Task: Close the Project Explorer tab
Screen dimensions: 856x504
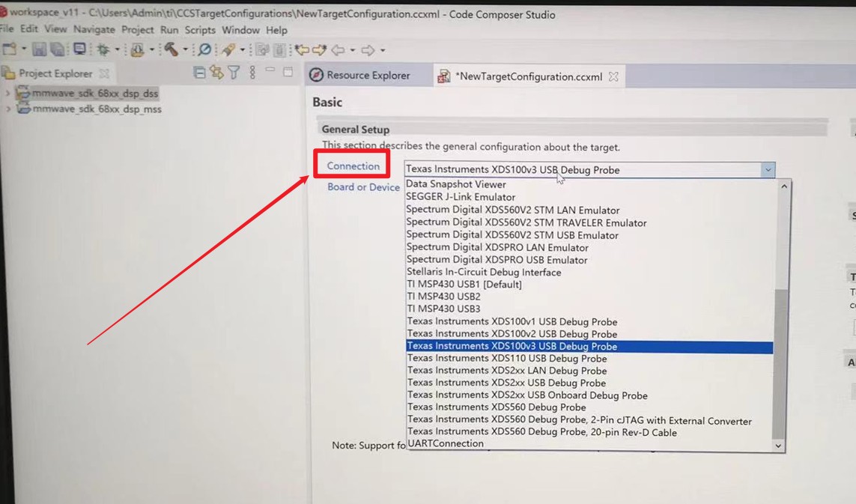Action: tap(104, 73)
